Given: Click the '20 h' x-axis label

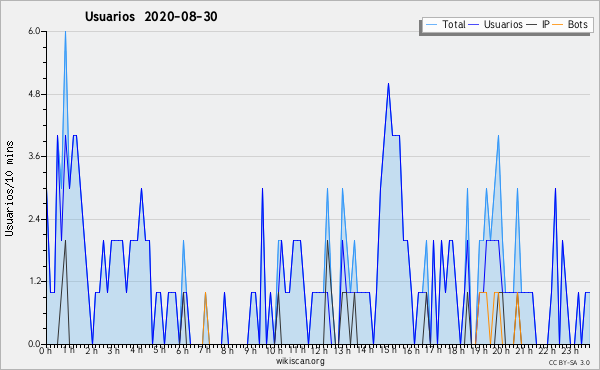Looking at the screenshot, I should (501, 351).
